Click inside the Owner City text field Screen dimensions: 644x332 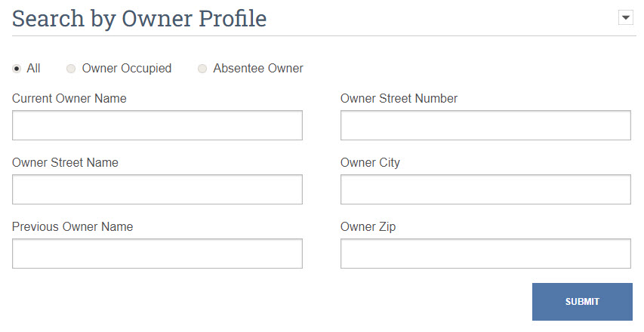click(485, 189)
